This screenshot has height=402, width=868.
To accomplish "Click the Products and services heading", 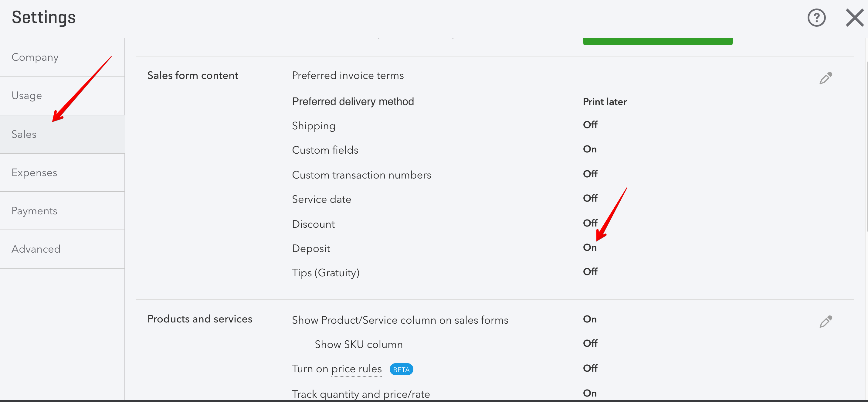I will pyautogui.click(x=200, y=319).
